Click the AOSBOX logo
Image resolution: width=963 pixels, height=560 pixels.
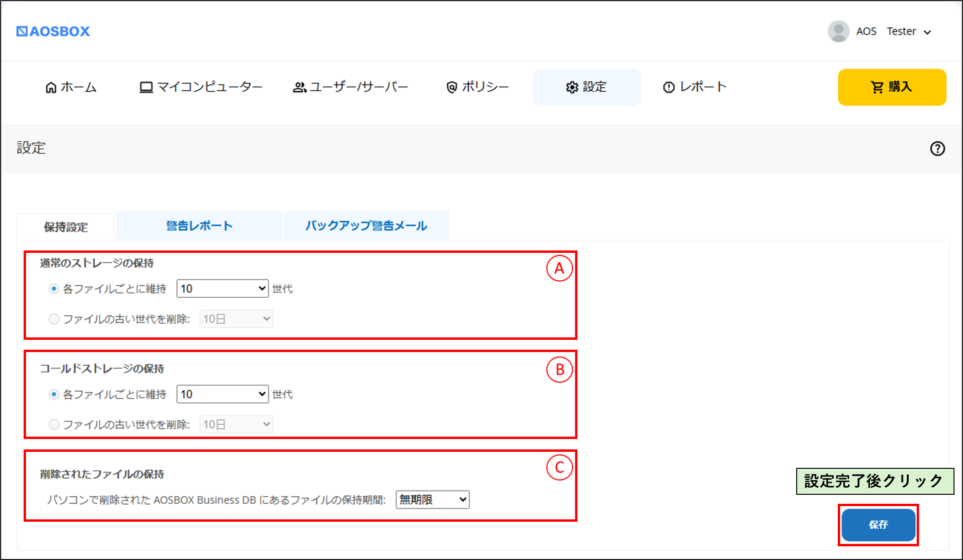click(53, 31)
